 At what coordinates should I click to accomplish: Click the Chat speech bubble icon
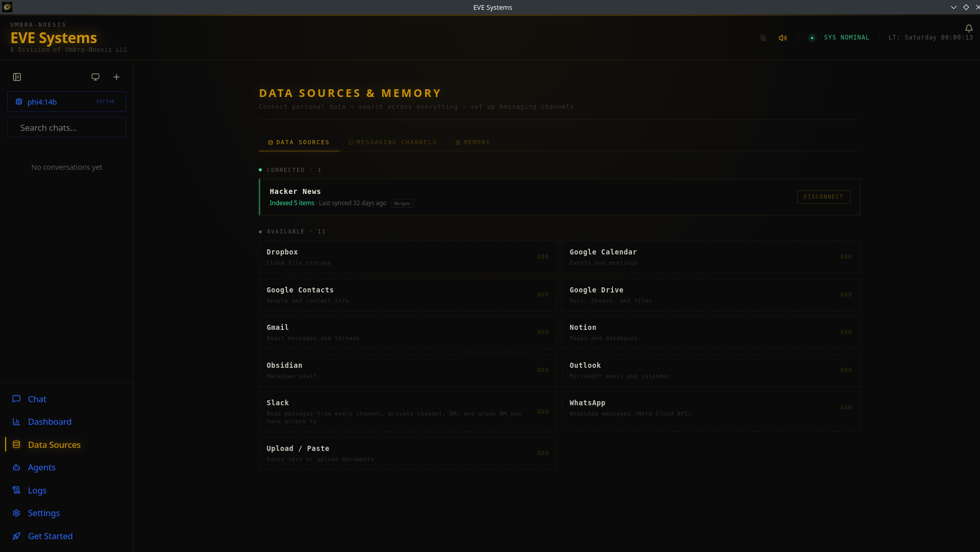point(16,399)
